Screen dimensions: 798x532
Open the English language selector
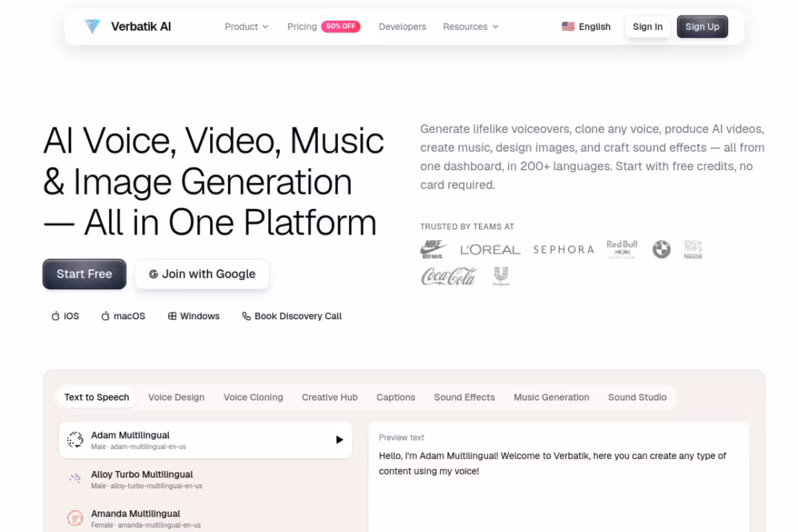586,27
